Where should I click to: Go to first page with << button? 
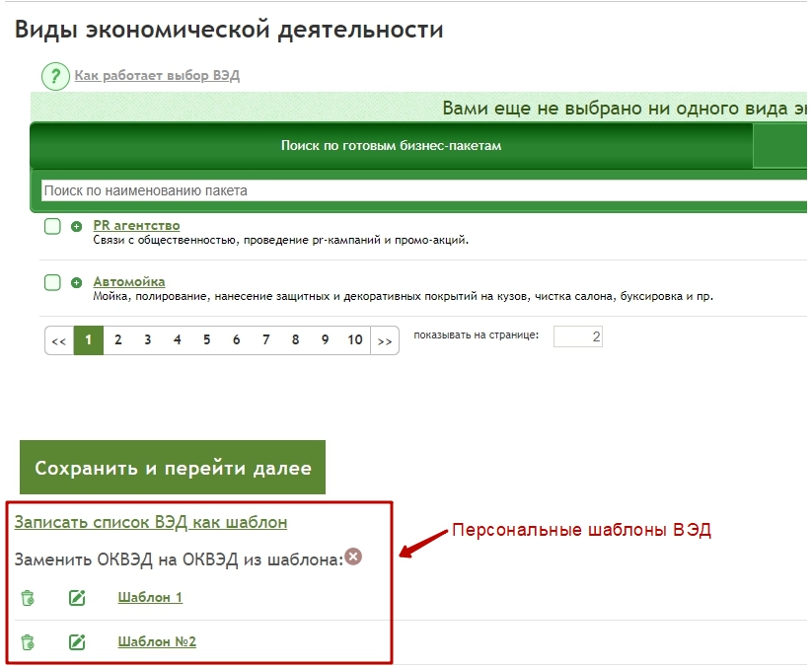pos(59,340)
